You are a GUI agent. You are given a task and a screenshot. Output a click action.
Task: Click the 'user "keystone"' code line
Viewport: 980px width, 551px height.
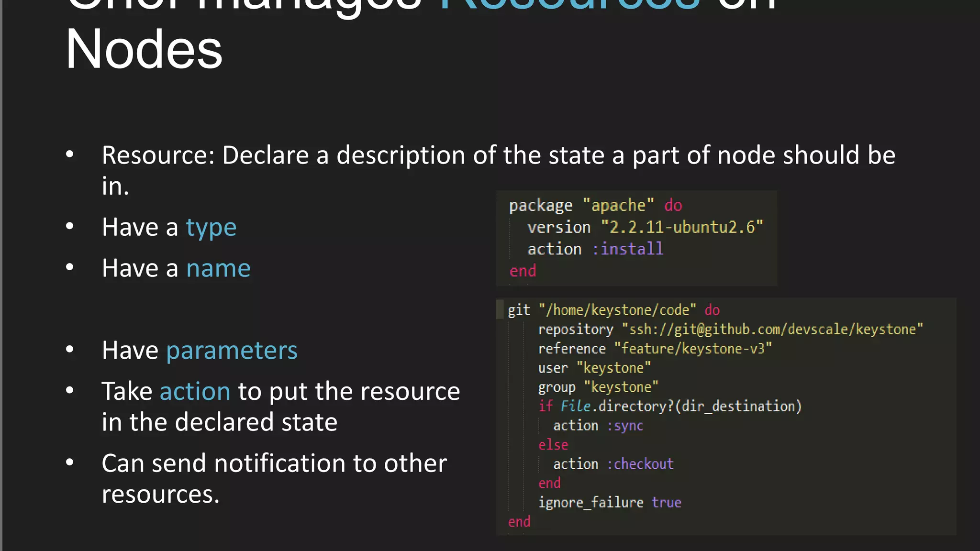point(594,368)
